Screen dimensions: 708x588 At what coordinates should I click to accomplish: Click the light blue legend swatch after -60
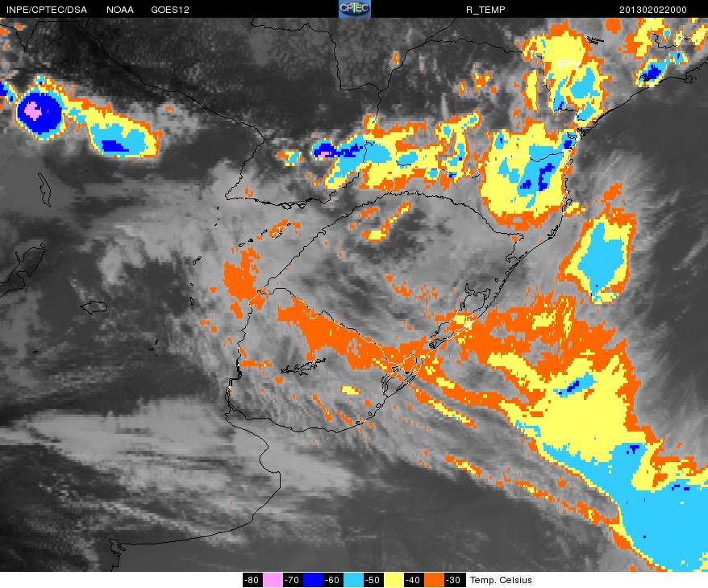tap(353, 580)
